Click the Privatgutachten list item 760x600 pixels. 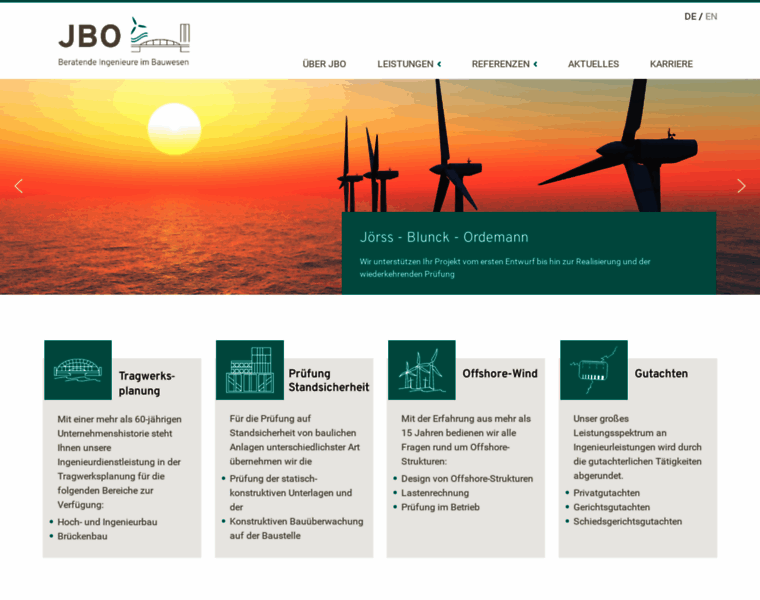pyautogui.click(x=606, y=493)
